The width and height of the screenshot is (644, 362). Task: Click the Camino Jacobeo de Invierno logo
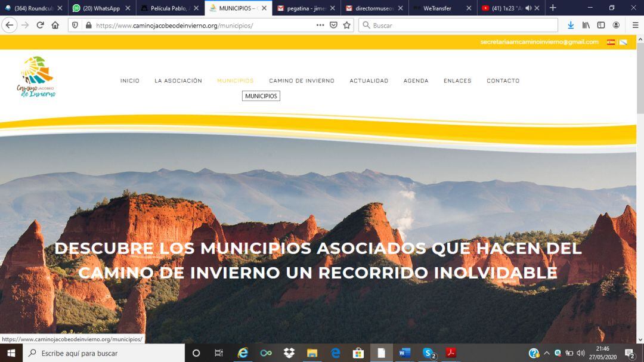37,77
